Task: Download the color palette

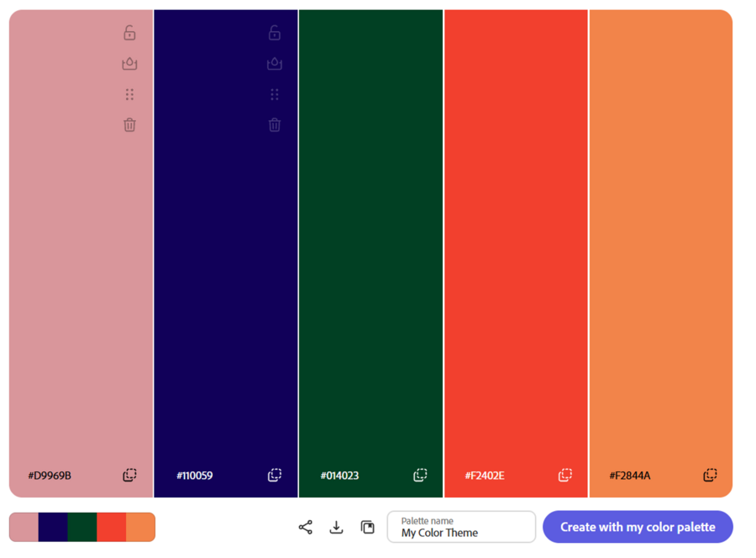Action: tap(337, 527)
